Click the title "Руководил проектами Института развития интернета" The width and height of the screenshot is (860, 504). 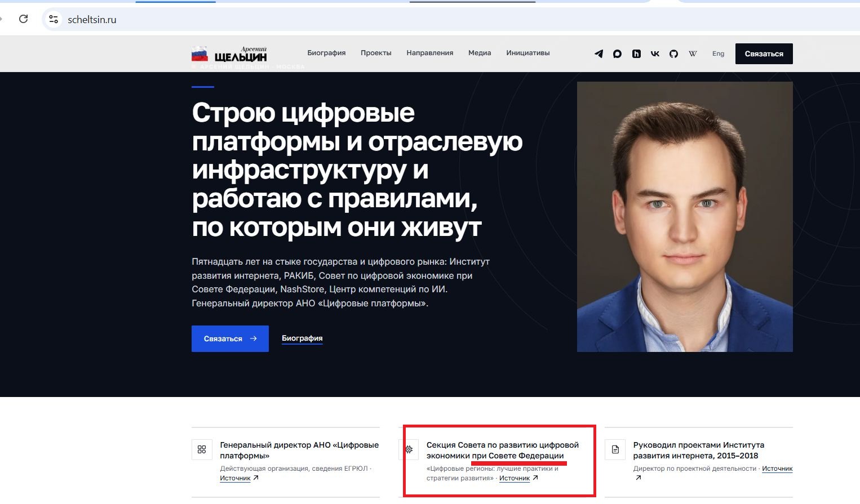(x=699, y=450)
